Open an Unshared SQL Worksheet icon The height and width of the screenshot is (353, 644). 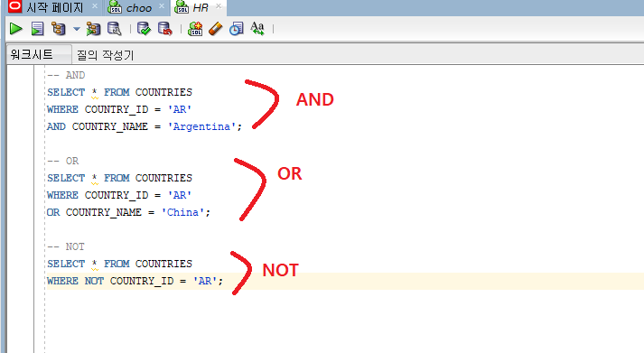pyautogui.click(x=195, y=29)
